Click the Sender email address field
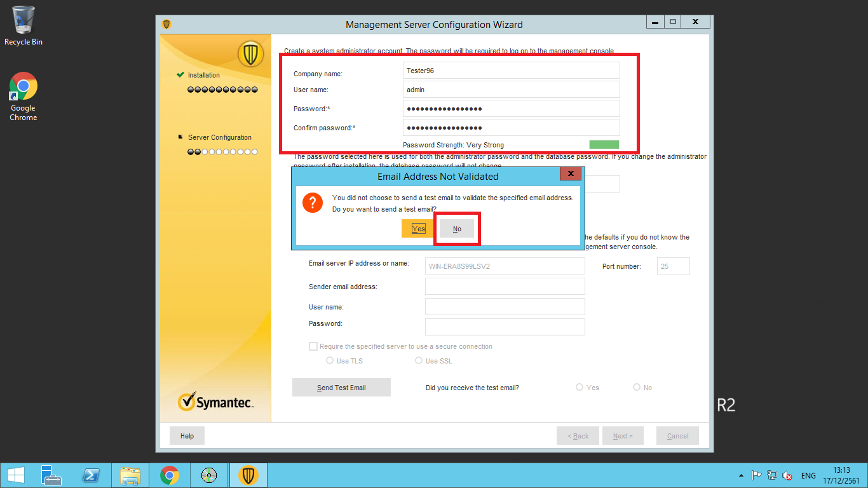This screenshot has height=488, width=868. [505, 287]
